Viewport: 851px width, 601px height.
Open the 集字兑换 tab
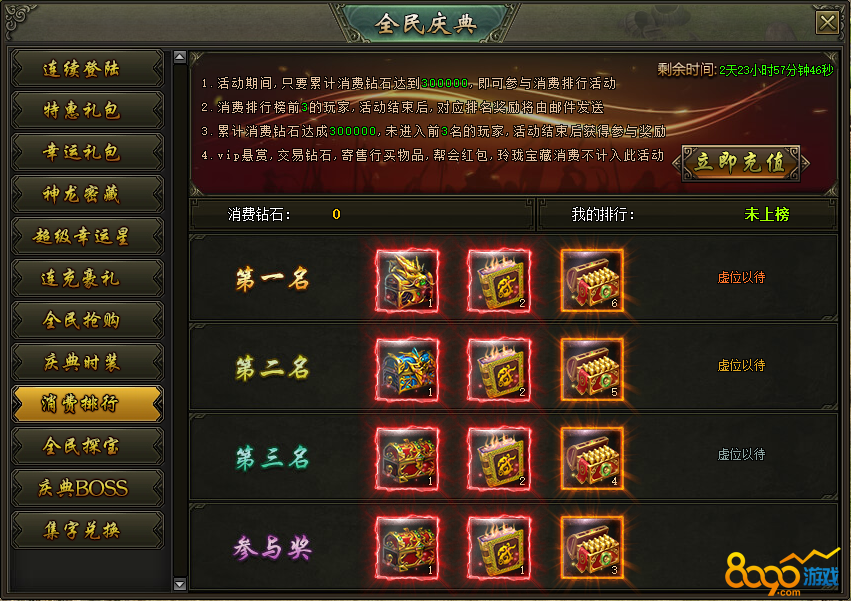point(87,529)
